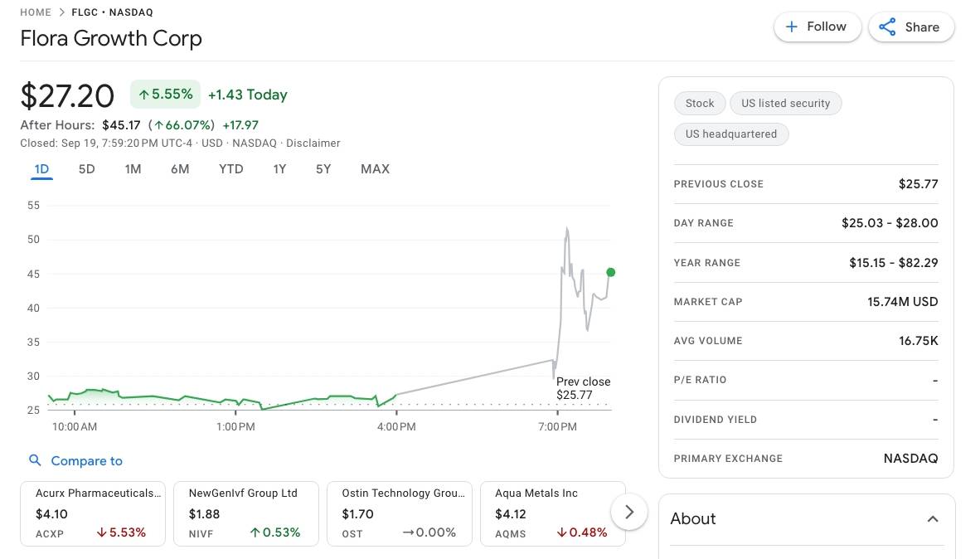Switch chart to 6M range
This screenshot has height=559, width=980.
pyautogui.click(x=180, y=169)
